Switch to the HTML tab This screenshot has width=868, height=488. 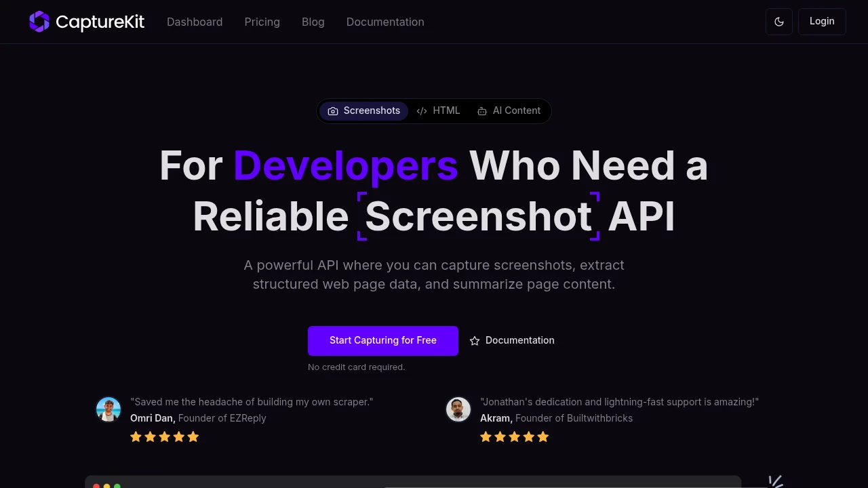(438, 111)
